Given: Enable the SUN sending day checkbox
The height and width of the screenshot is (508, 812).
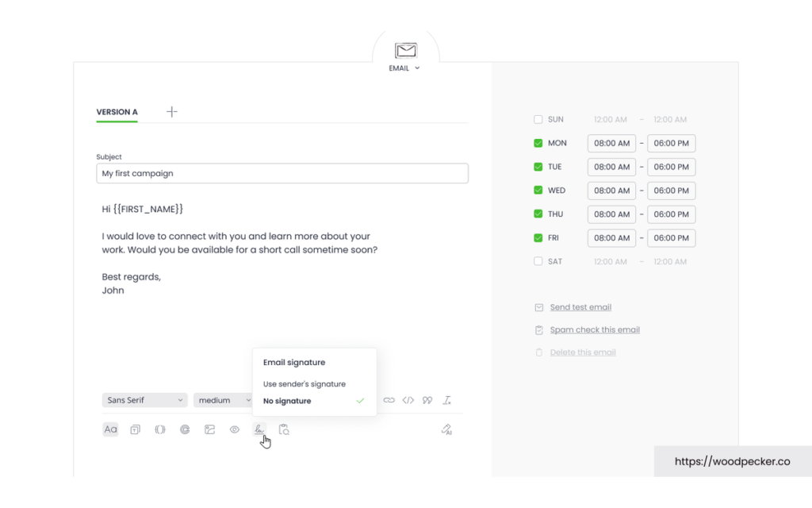Looking at the screenshot, I should pos(538,119).
